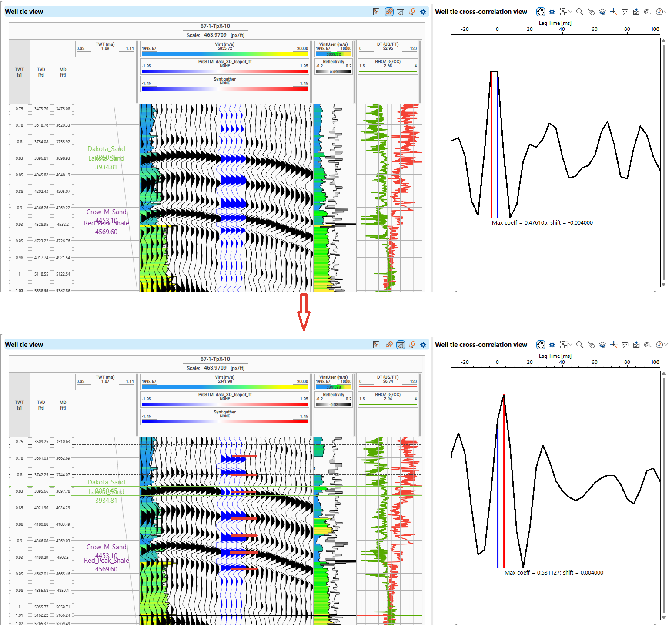
Task: Click export image icon in lower cross-correlation toolbar
Action: (636, 345)
